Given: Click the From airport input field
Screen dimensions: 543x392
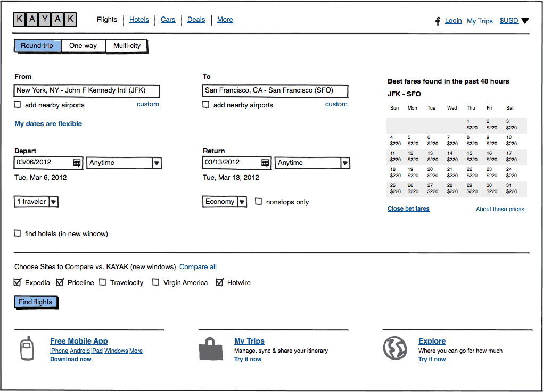Looking at the screenshot, I should pyautogui.click(x=87, y=90).
